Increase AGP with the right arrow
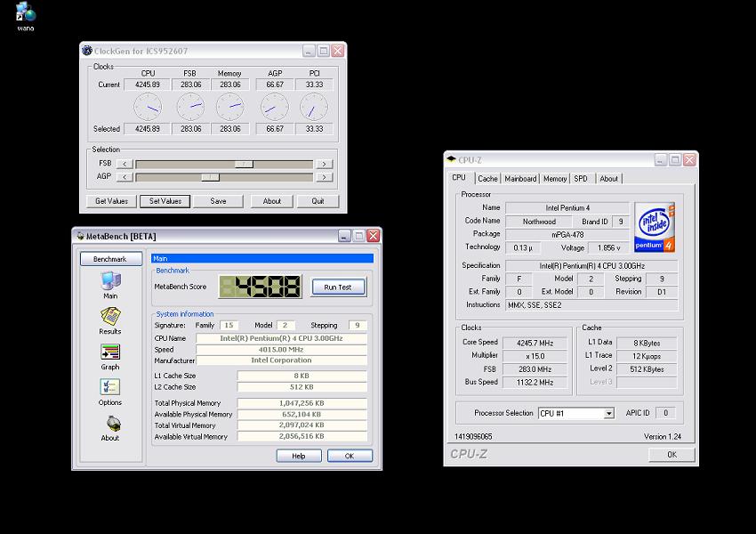 (x=324, y=177)
